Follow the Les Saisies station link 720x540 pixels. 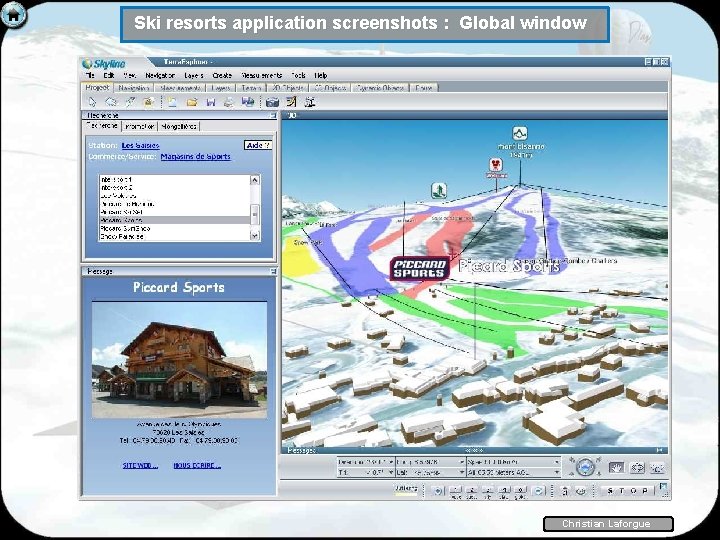click(141, 145)
